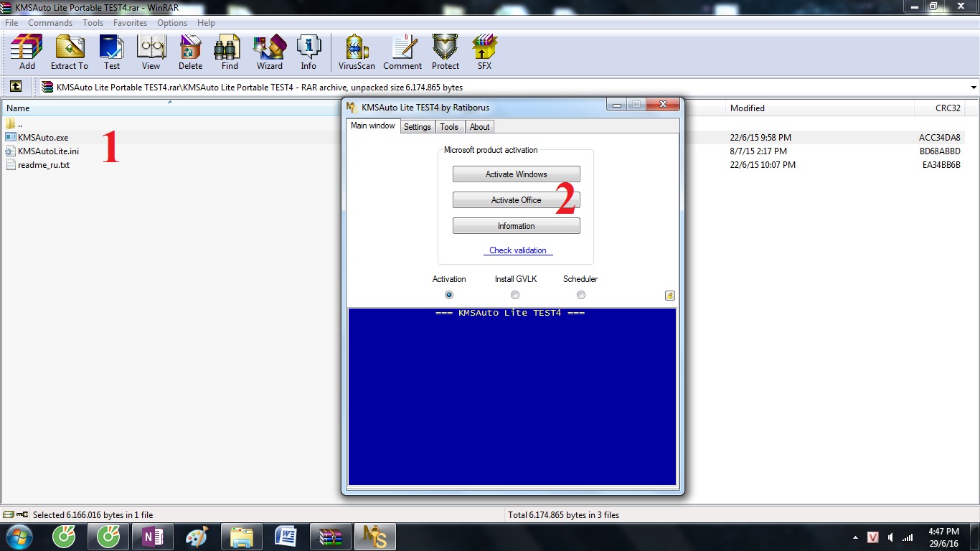
Task: Open the file explorer taskbar icon
Action: coord(242,537)
